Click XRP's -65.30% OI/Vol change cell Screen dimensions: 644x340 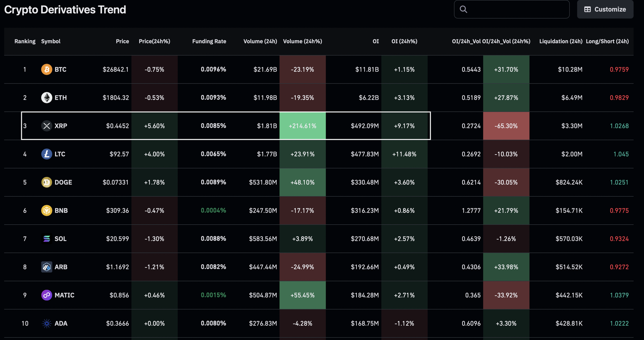[x=506, y=126]
